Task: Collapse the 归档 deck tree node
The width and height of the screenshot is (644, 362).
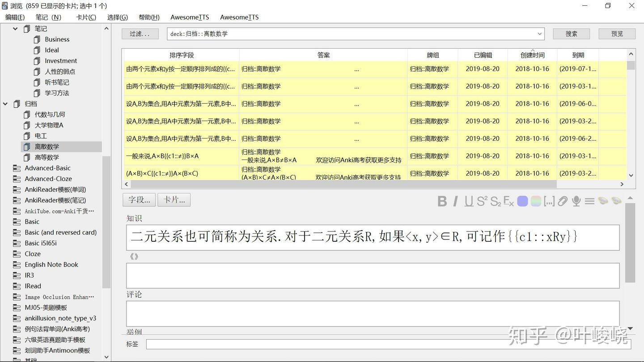Action: [5, 104]
